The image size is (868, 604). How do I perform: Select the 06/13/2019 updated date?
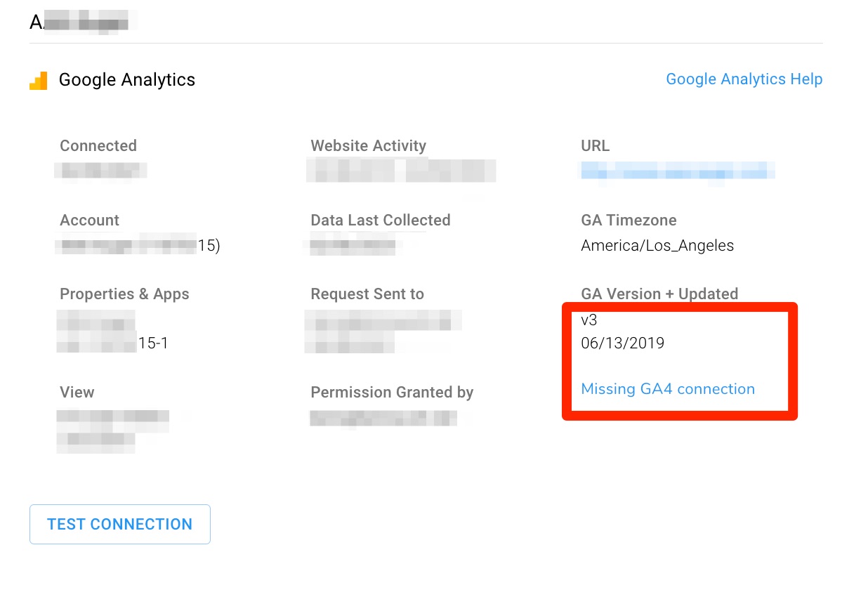click(622, 343)
